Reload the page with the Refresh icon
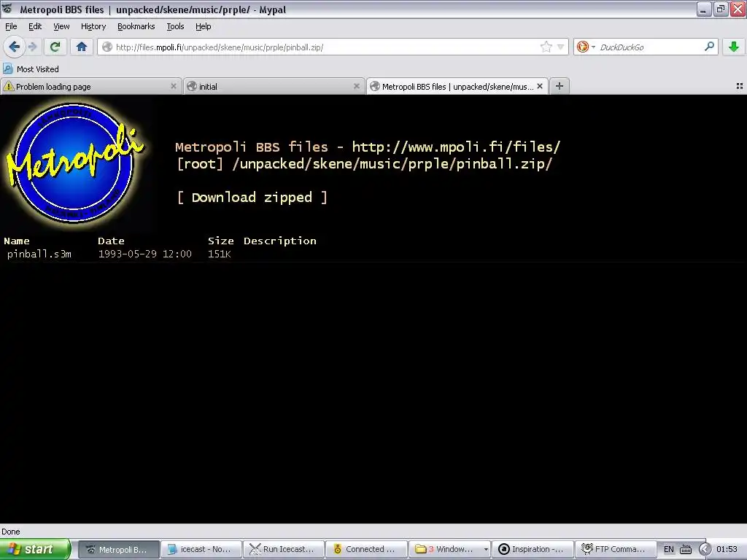The height and width of the screenshot is (560, 747). [55, 47]
